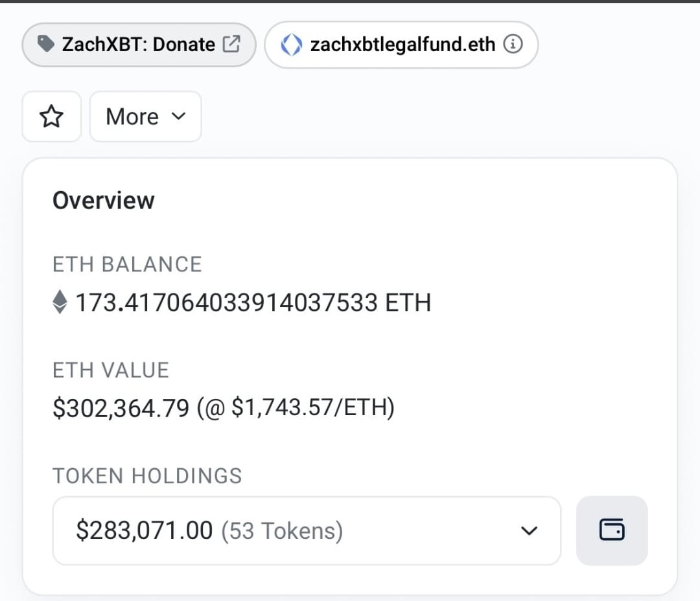Click the Overview section heading
This screenshot has height=601, width=700.
[103, 200]
